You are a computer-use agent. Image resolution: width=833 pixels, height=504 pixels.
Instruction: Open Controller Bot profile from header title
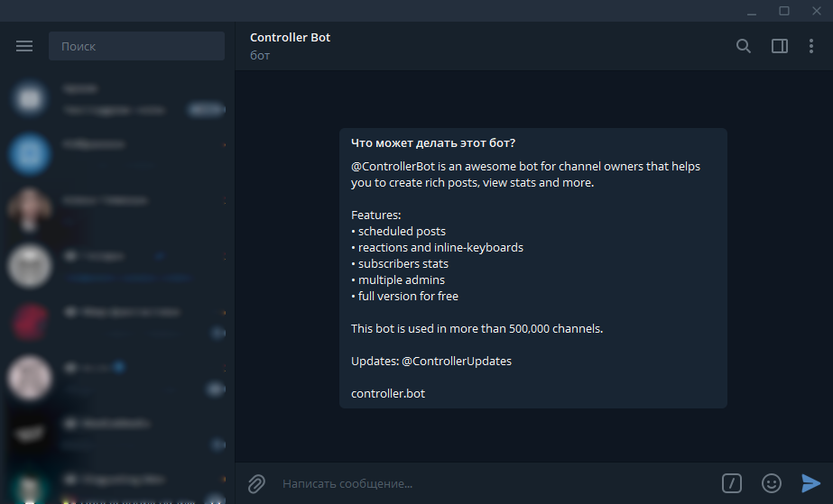tap(290, 38)
